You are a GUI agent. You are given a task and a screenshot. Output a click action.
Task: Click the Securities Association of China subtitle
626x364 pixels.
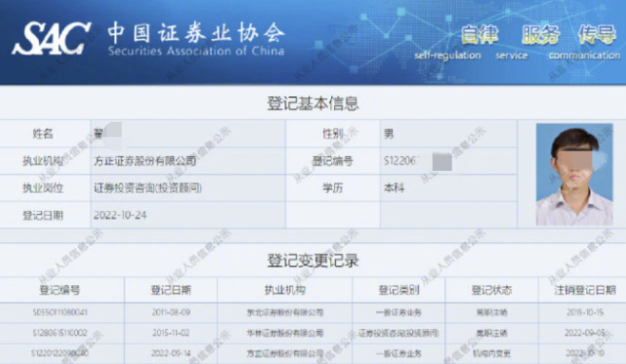(196, 51)
